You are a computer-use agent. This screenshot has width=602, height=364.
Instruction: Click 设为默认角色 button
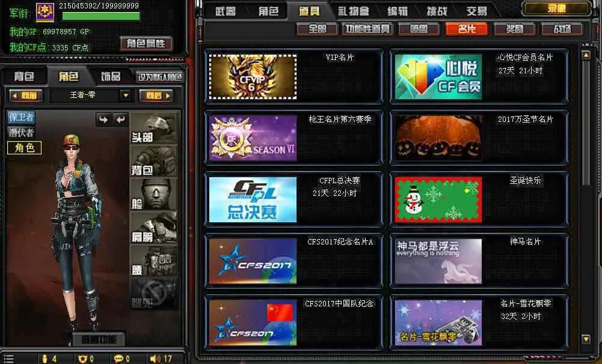click(159, 77)
